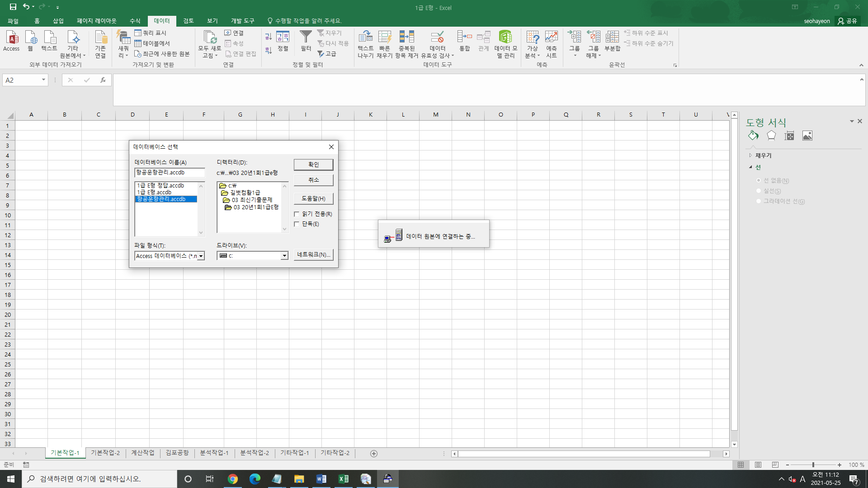
Task: Select the Solid line (실선) radio option
Action: coord(759,191)
